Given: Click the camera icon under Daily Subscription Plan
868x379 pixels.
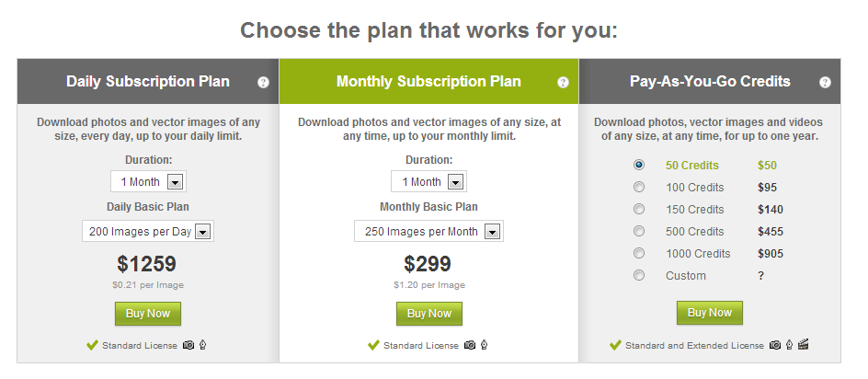Looking at the screenshot, I should [x=188, y=345].
